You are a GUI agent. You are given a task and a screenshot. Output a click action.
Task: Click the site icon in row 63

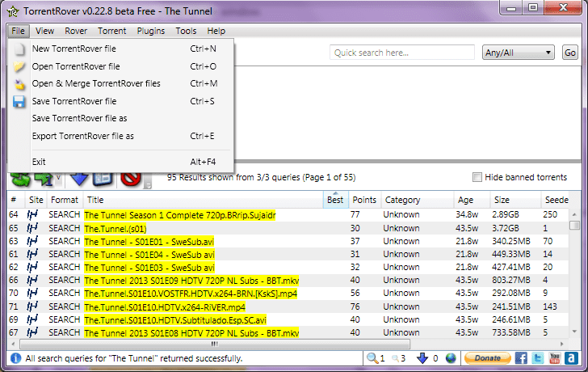pyautogui.click(x=32, y=241)
